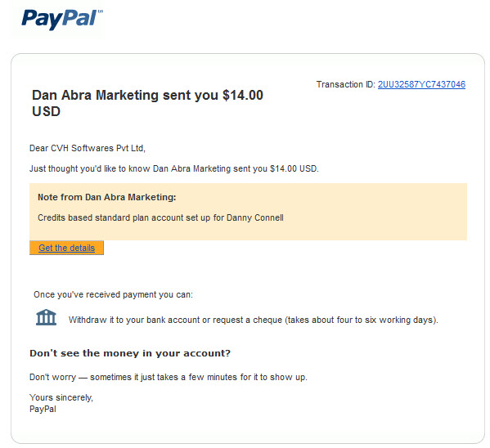Click the Get the details button
The image size is (490, 448).
[x=66, y=248]
